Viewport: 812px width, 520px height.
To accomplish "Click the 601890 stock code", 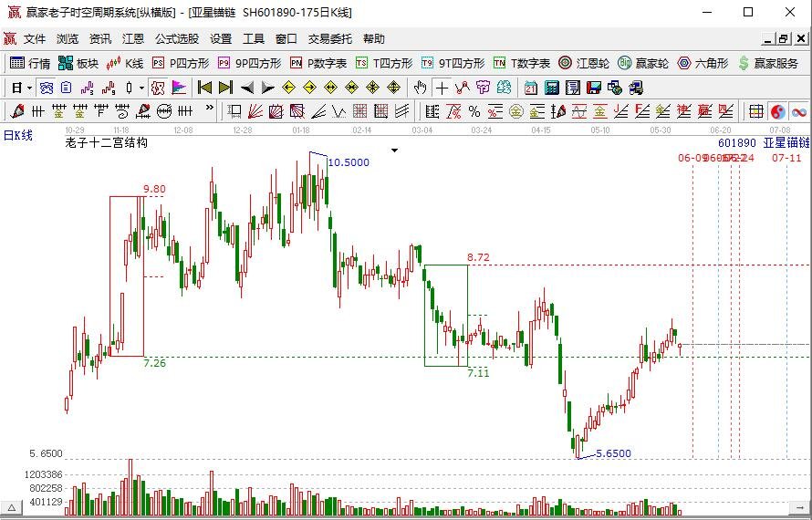I will tap(737, 142).
